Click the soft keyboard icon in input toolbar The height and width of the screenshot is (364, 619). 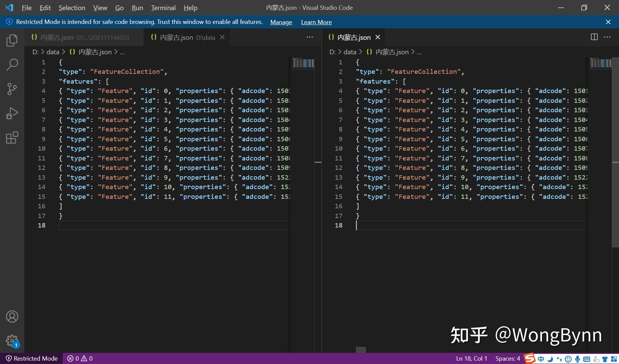click(587, 359)
